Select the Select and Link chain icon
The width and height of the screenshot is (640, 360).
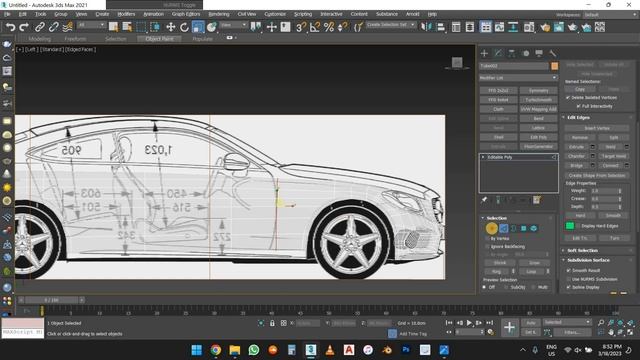[40, 27]
